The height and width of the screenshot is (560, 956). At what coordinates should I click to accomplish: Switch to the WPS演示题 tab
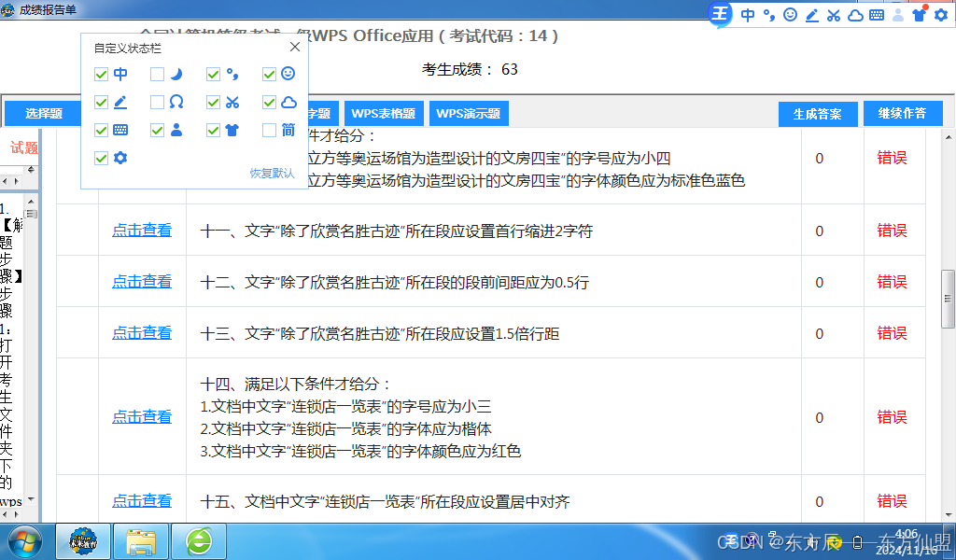pos(469,113)
